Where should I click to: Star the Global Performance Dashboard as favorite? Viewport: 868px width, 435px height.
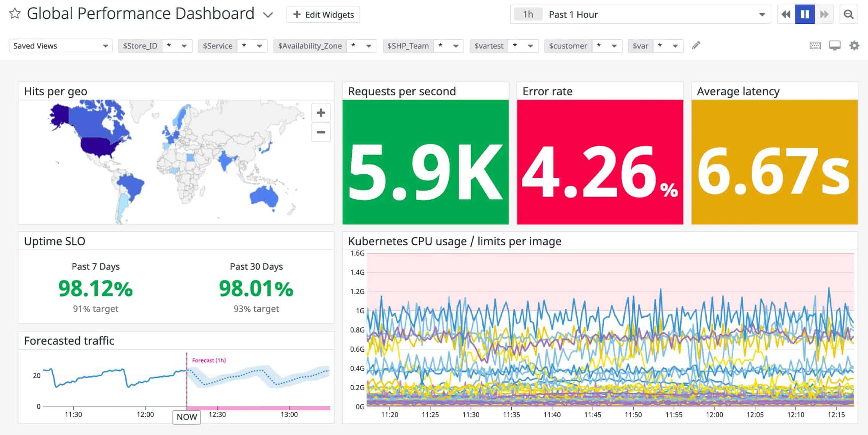click(x=15, y=14)
